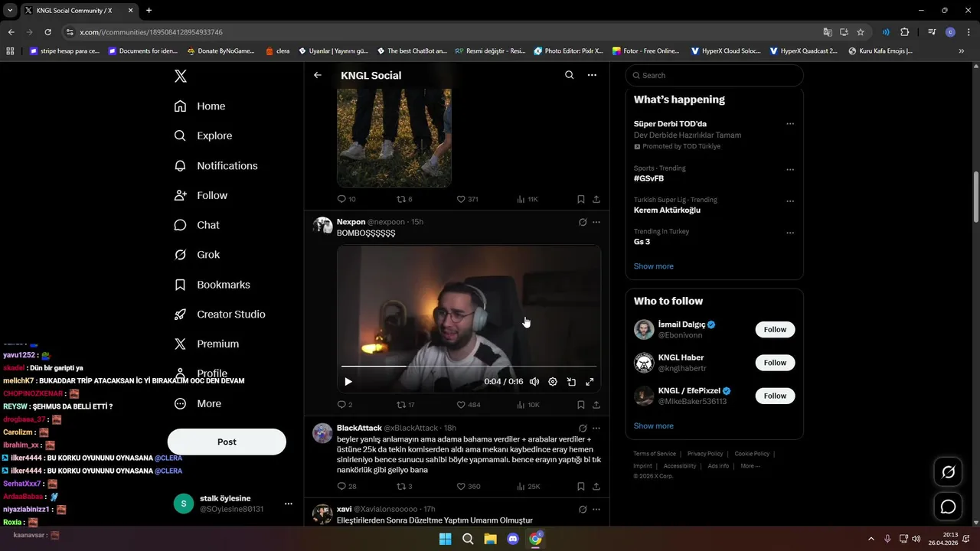Play the Nexpon video

348,382
